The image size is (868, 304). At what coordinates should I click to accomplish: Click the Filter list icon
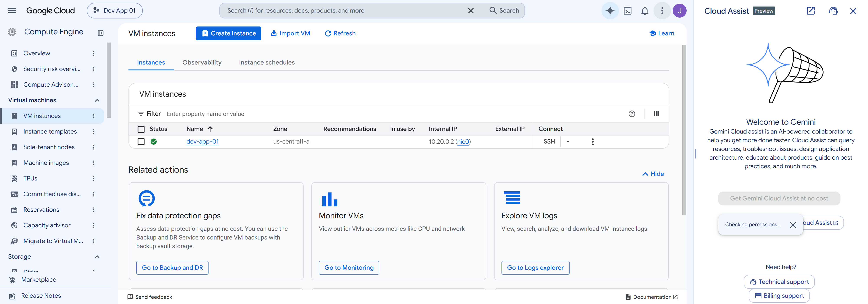click(141, 114)
